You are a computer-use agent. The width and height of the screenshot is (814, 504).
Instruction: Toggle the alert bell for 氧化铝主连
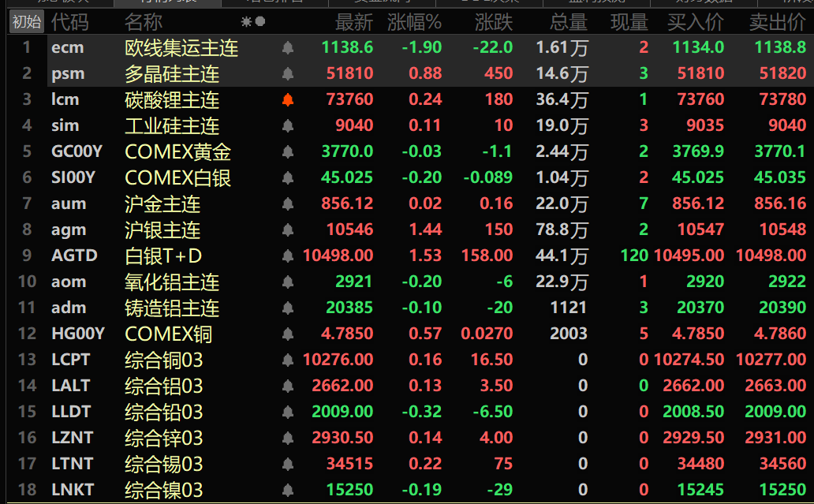tap(288, 282)
